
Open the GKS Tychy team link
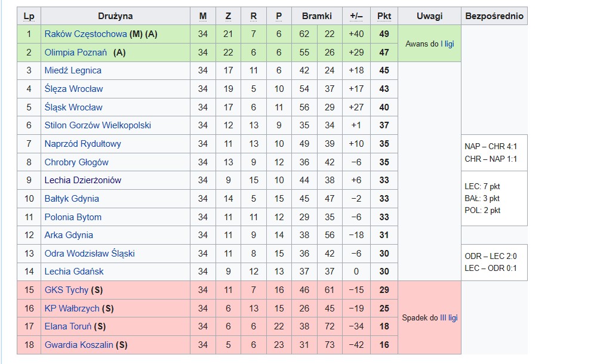click(x=66, y=290)
